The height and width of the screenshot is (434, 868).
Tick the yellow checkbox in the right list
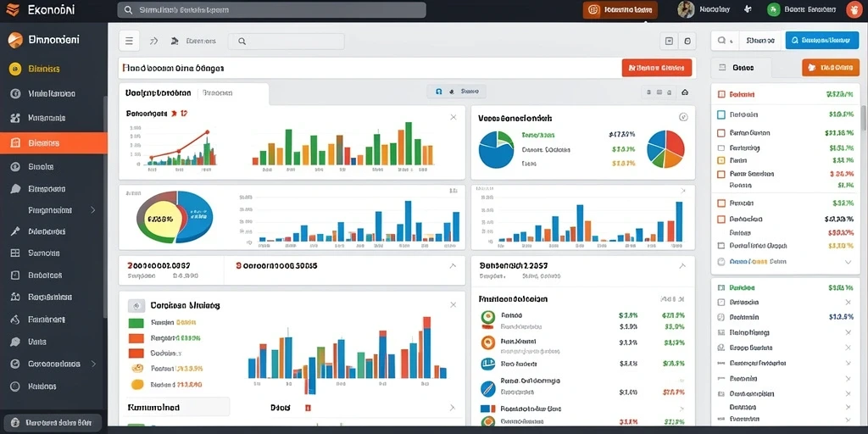pos(721,160)
